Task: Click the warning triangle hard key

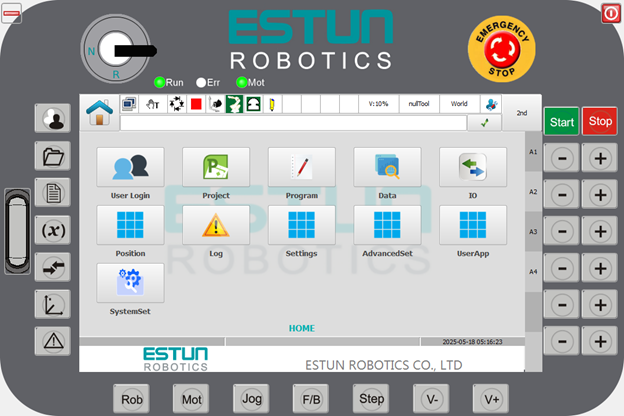Action: [53, 341]
